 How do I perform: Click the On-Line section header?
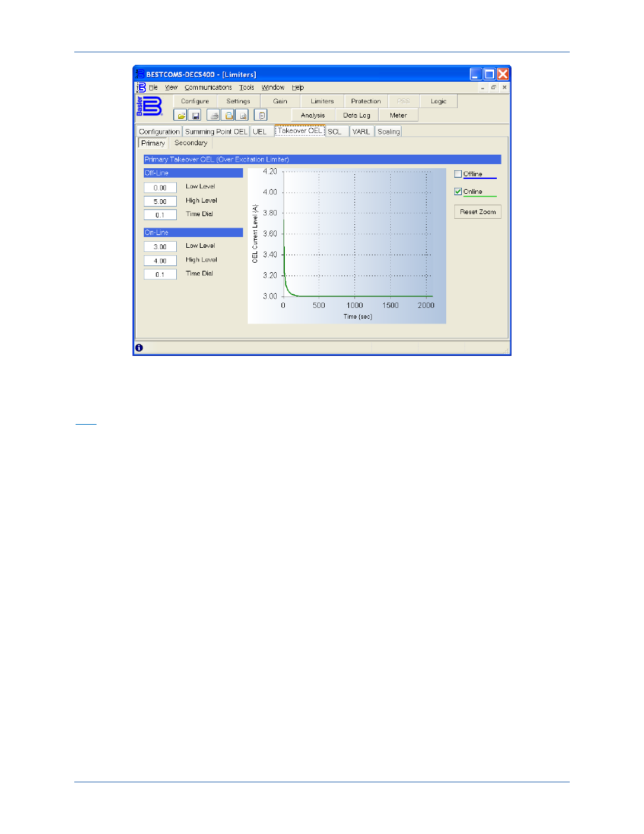click(x=193, y=232)
